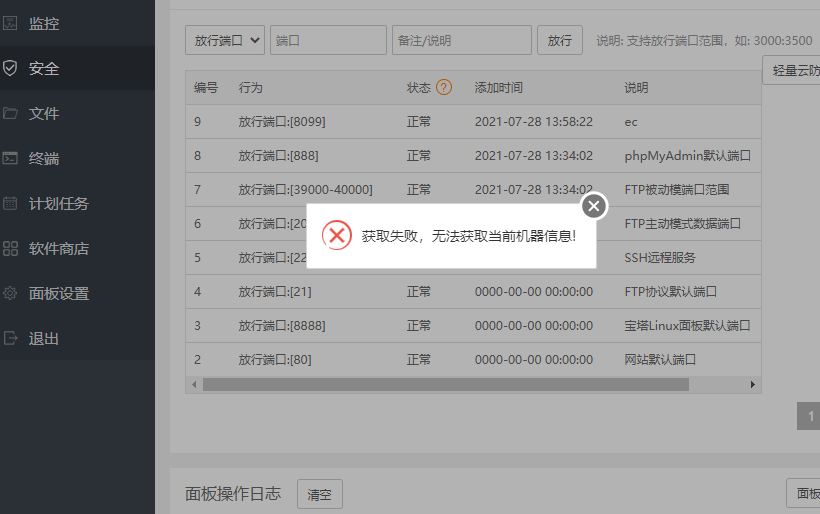The height and width of the screenshot is (514, 820).
Task: Click the timestamp 2021-07-28 13:34:02 in row 8
Action: click(533, 156)
